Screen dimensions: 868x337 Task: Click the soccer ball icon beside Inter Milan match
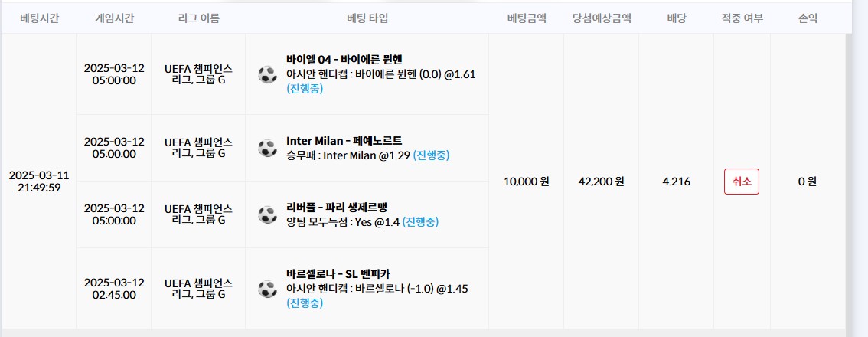[267, 148]
